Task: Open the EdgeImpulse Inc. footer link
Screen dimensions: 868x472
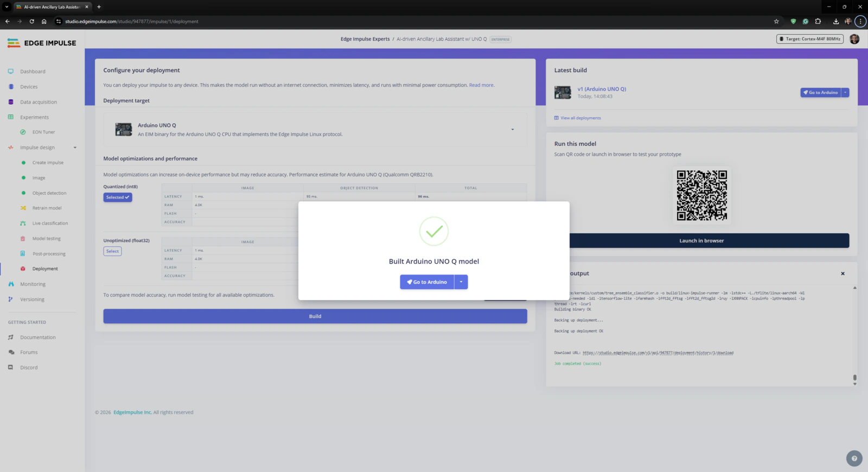Action: tap(133, 412)
